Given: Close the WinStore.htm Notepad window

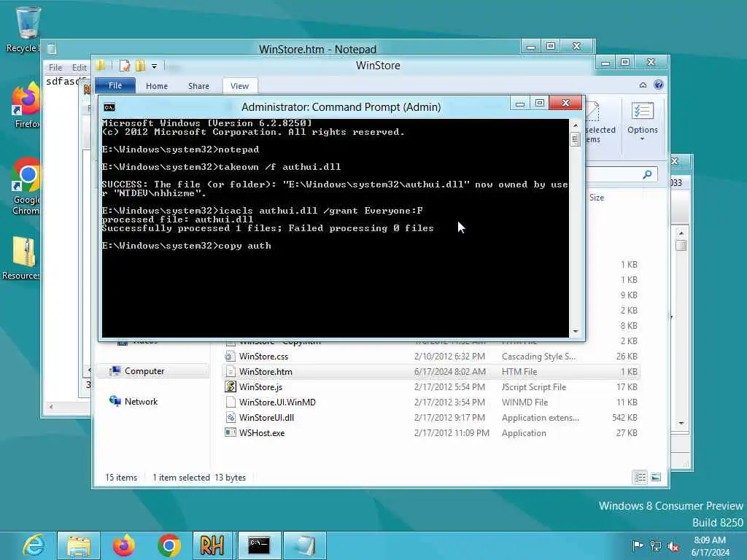Looking at the screenshot, I should point(576,46).
